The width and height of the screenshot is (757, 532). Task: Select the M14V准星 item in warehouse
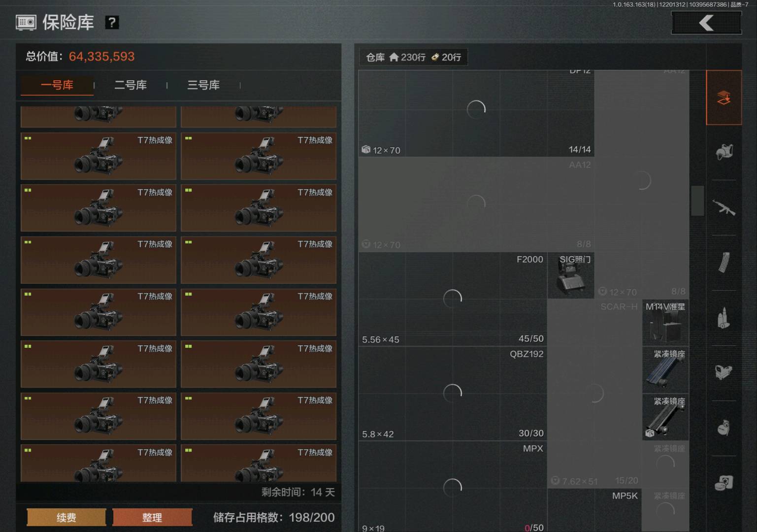pyautogui.click(x=665, y=323)
